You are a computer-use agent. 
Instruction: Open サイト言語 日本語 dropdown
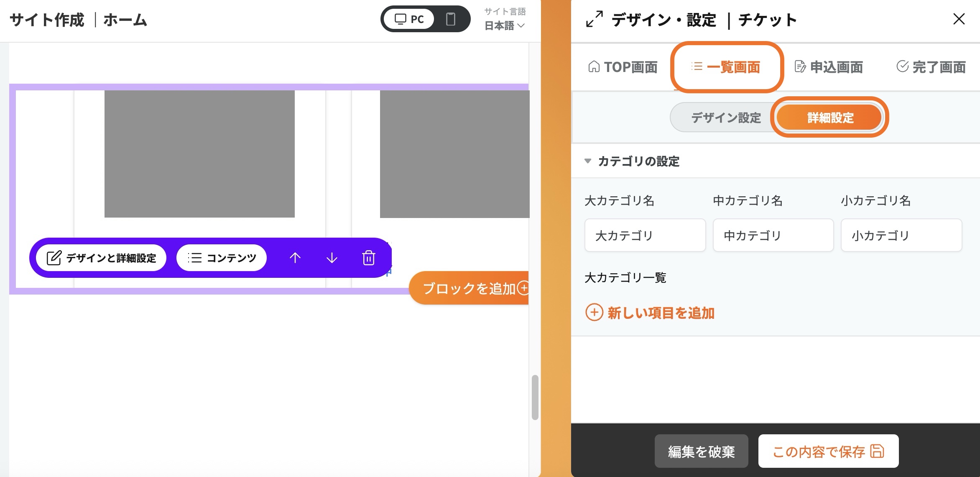(505, 26)
